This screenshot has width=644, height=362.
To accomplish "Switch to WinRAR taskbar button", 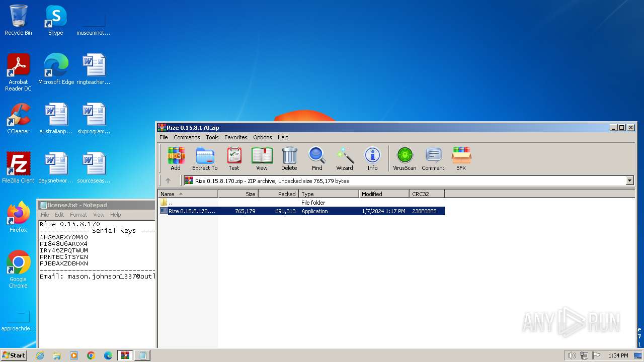I will click(x=125, y=355).
